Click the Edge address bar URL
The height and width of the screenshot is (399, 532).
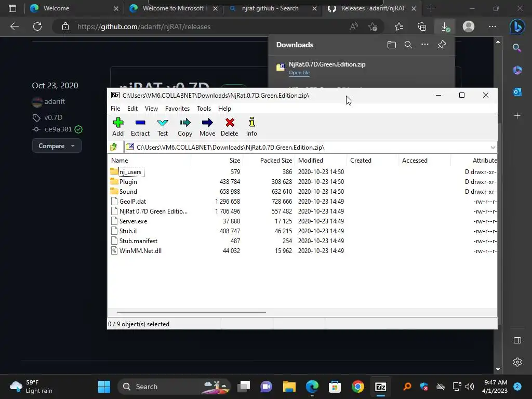coord(144,27)
